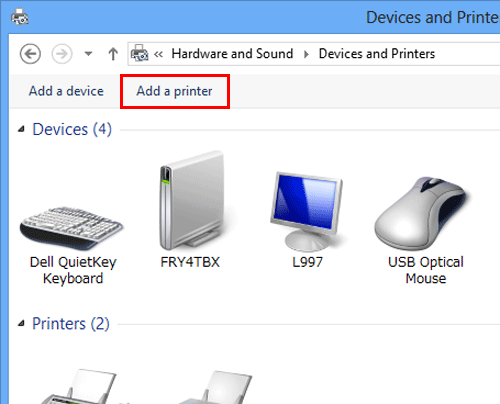Click Add a device
Screen dimensions: 500x404
coord(66,91)
